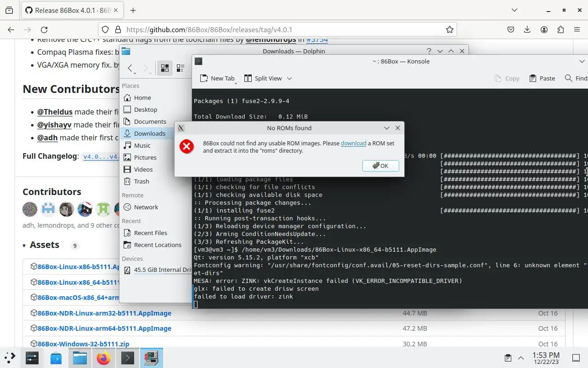
Task: Switch to 86Box via taskbar icon
Action: coord(151,357)
